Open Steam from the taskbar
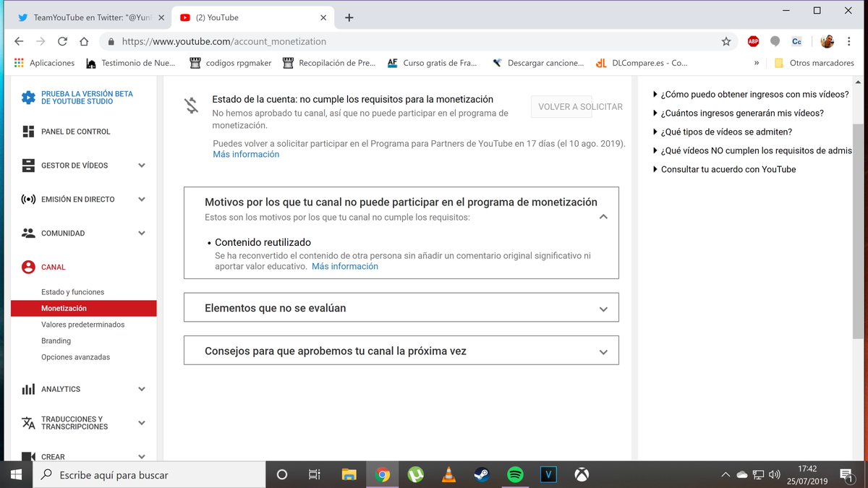 pyautogui.click(x=482, y=475)
